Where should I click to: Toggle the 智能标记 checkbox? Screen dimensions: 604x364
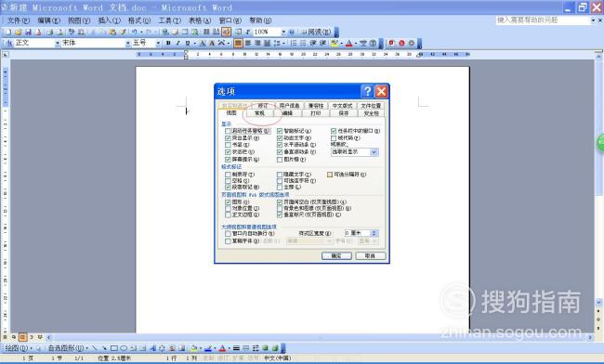(280, 131)
